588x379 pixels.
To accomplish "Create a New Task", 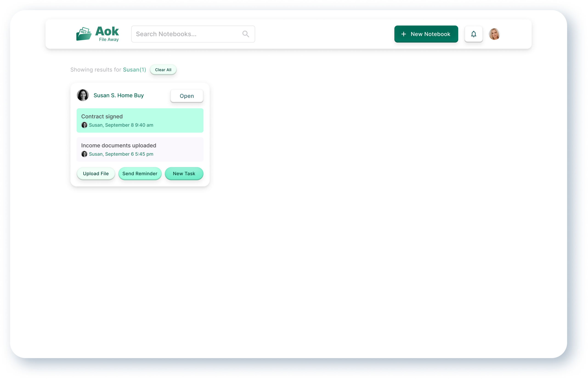I will 184,174.
